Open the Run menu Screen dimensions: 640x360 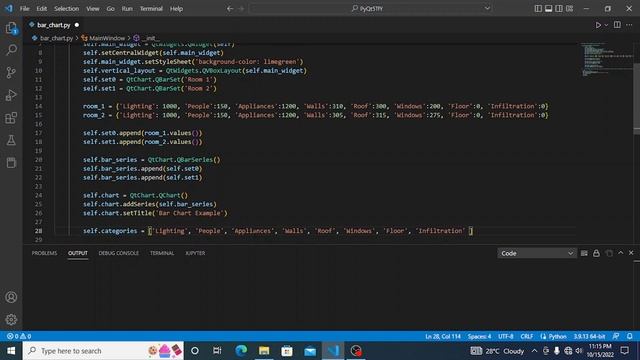coord(127,9)
